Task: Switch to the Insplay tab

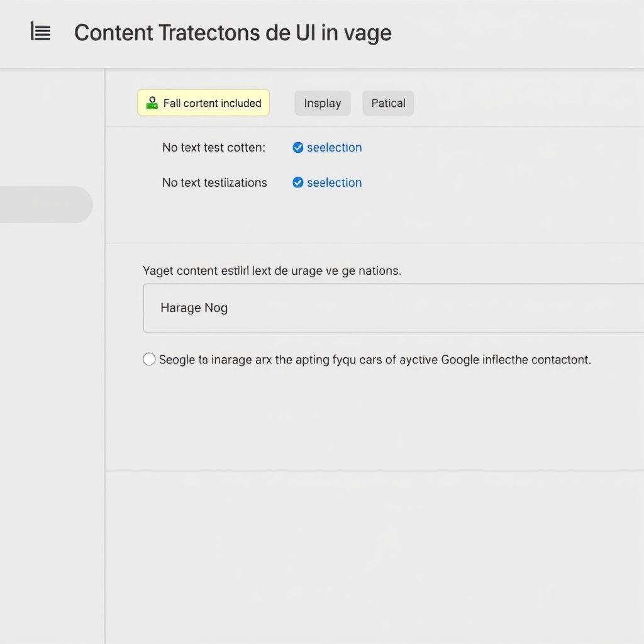Action: (323, 103)
